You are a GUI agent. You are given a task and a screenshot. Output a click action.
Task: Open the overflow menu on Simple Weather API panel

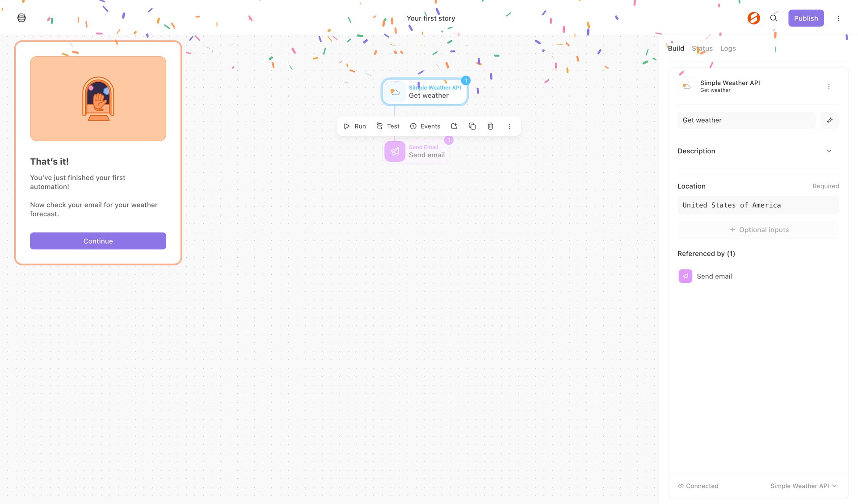829,86
